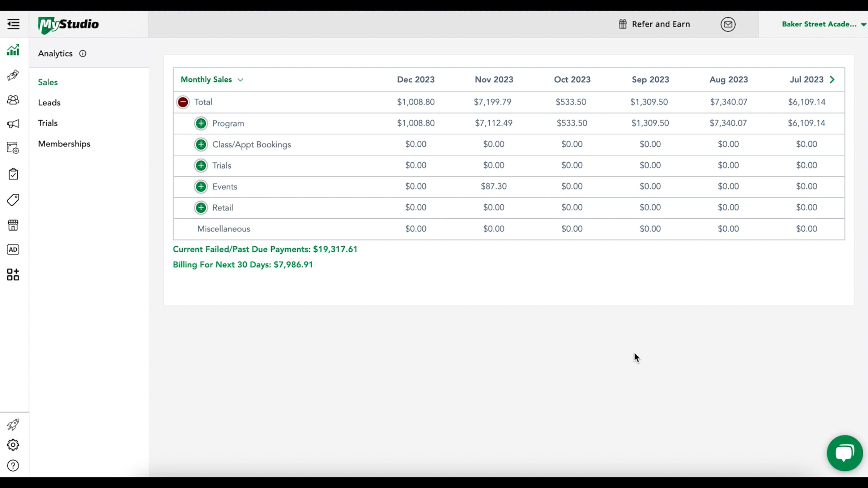Open the apps grid plus icon
The width and height of the screenshot is (868, 488).
(x=13, y=274)
